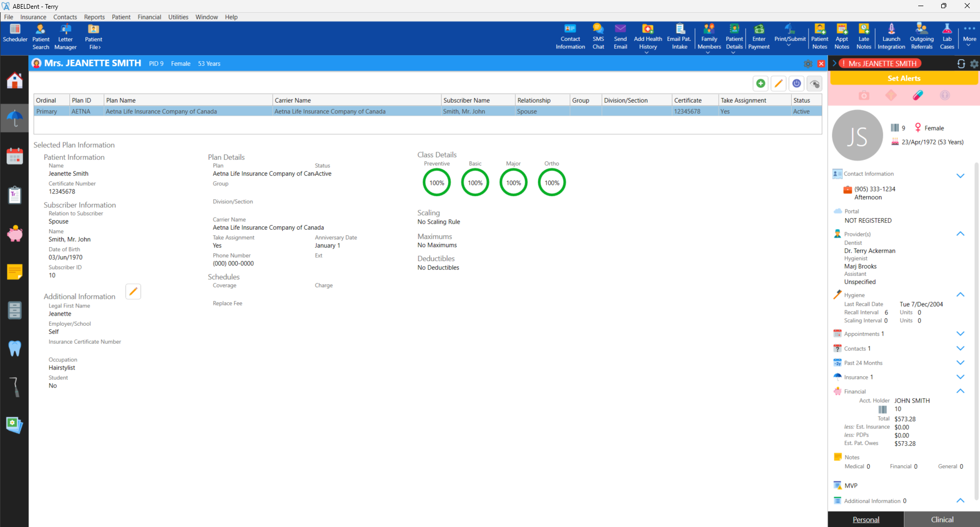
Task: Open the treatment plan clipboard icon
Action: 15,195
